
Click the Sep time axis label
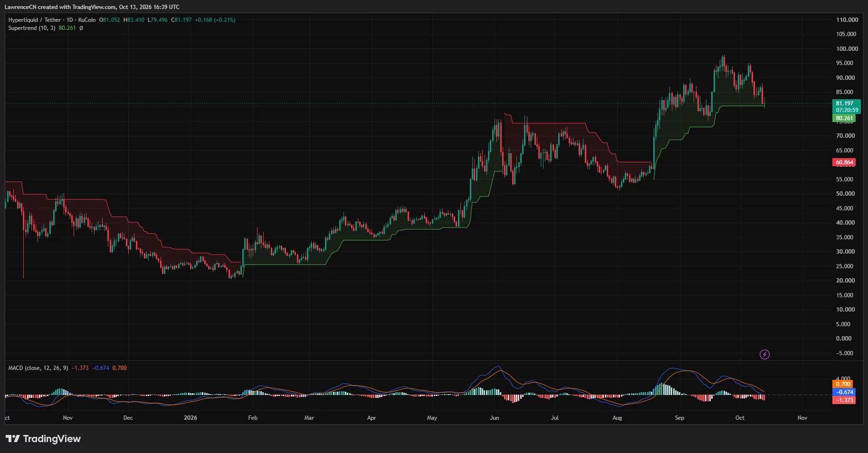(679, 418)
